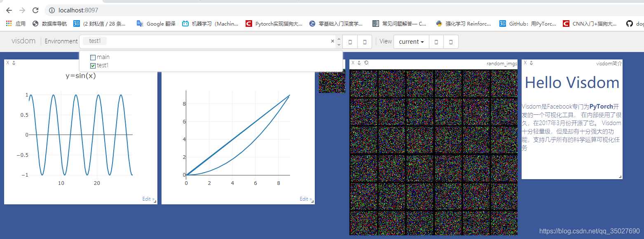Click the visdom brand title

(x=23, y=41)
